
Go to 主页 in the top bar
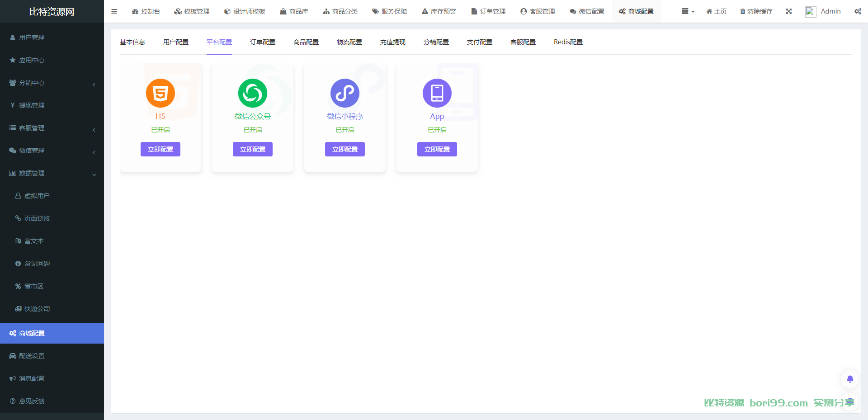pyautogui.click(x=717, y=11)
